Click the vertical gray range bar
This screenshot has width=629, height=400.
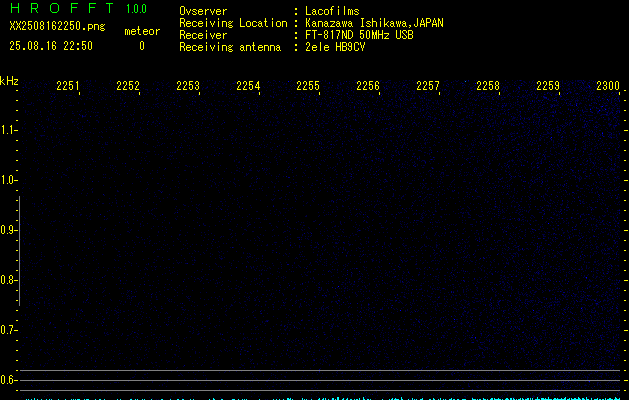click(19, 251)
